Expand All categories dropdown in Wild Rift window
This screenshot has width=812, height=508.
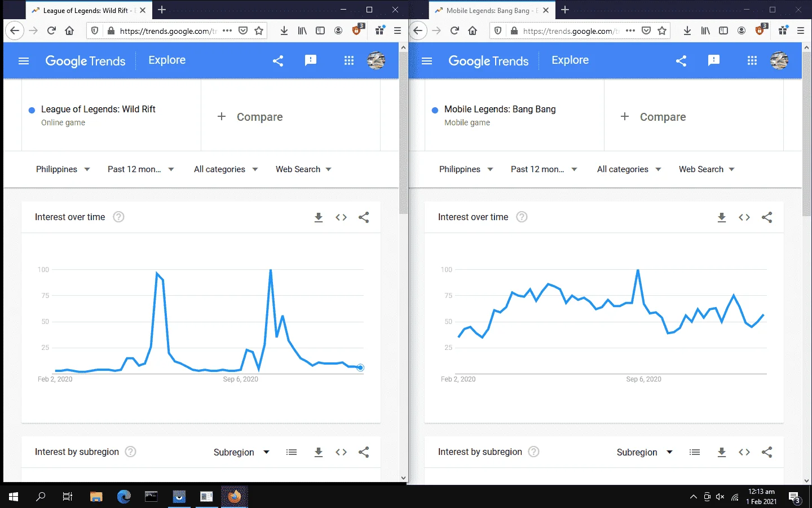226,169
